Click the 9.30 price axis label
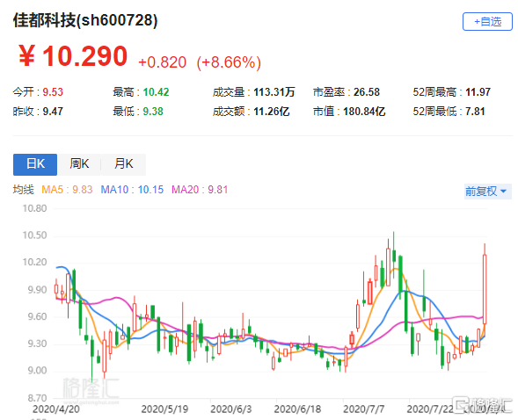Screen dimensions: 518x420 [x=37, y=344]
